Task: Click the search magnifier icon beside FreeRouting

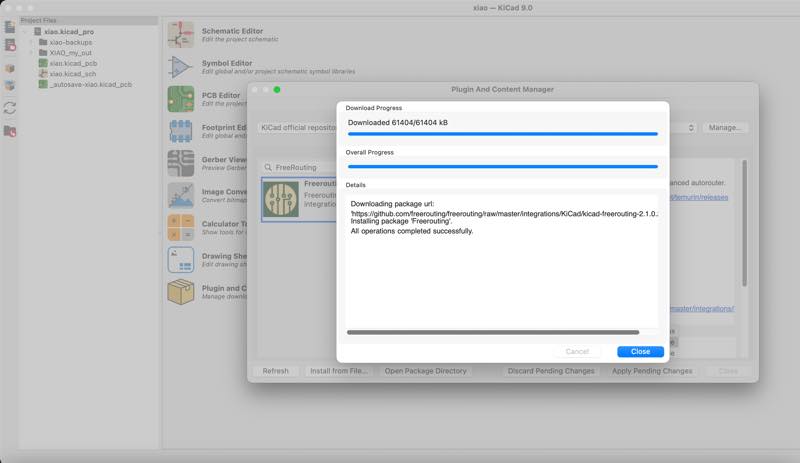Action: click(x=268, y=167)
